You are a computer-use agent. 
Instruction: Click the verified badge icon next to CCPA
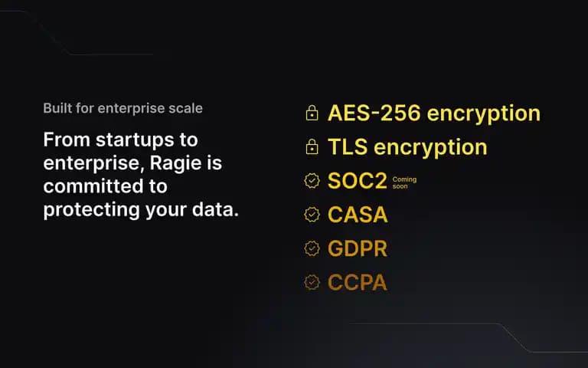(x=312, y=282)
